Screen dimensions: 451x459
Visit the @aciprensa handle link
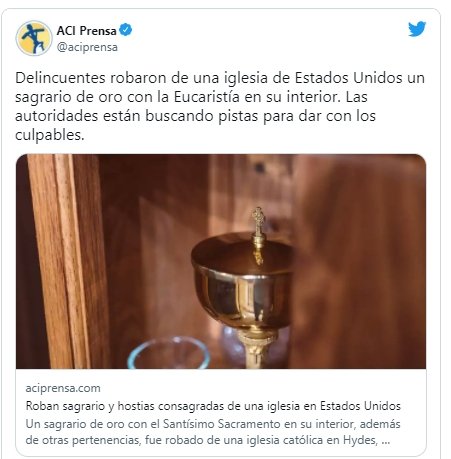[x=87, y=47]
